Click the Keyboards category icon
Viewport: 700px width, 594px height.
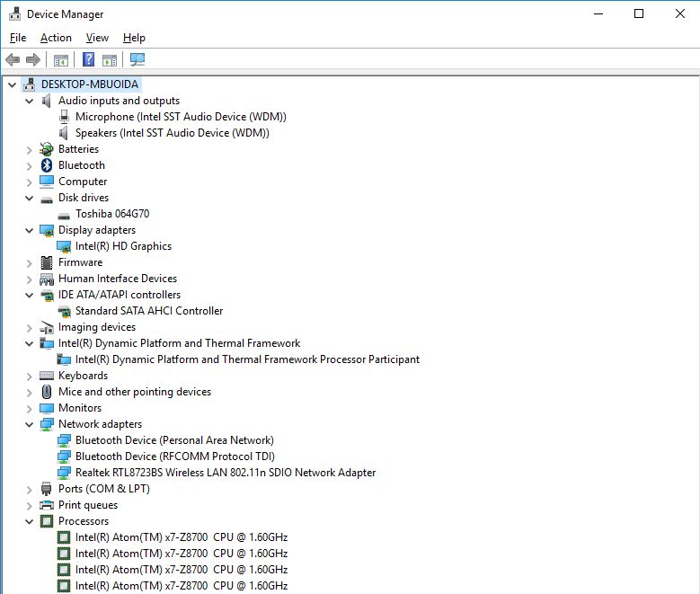click(47, 376)
